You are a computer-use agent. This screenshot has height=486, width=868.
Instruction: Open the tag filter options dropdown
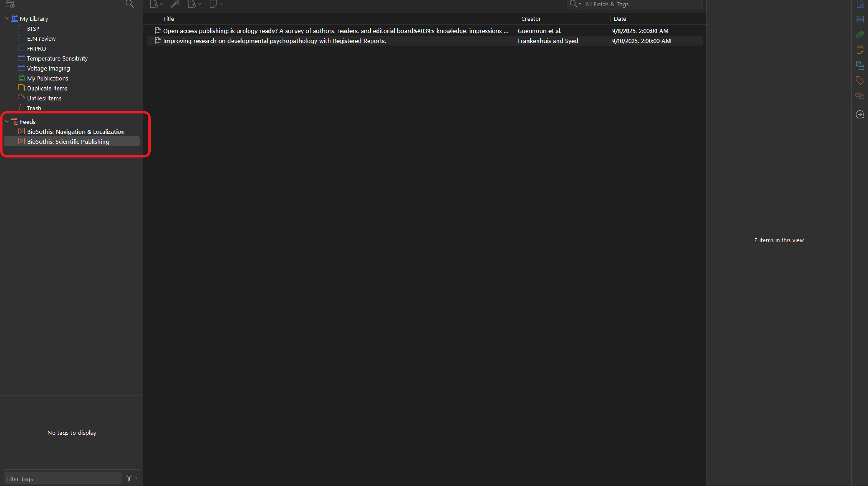pyautogui.click(x=132, y=478)
